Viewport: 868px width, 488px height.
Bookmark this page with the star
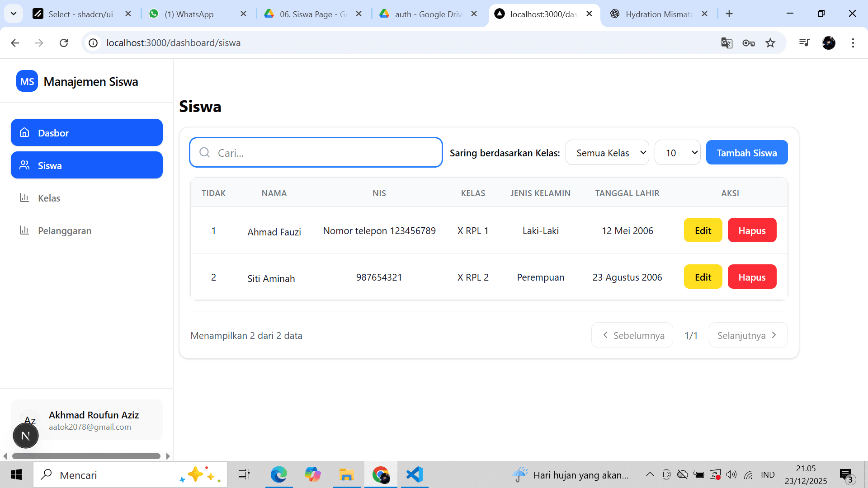click(770, 43)
